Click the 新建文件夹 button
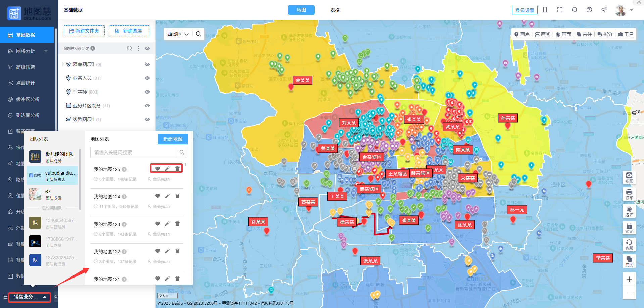 [84, 31]
